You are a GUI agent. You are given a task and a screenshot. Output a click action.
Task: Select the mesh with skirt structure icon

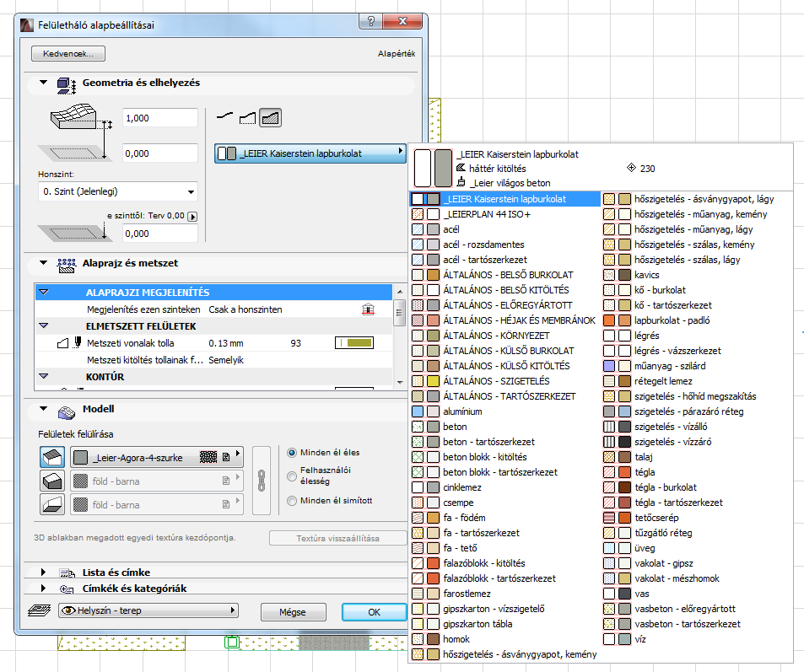coord(247,118)
